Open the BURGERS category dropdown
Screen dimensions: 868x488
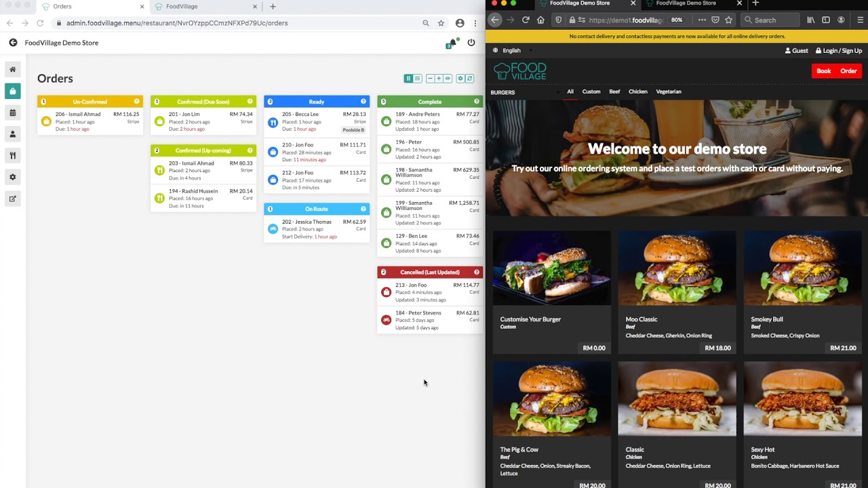(525, 92)
